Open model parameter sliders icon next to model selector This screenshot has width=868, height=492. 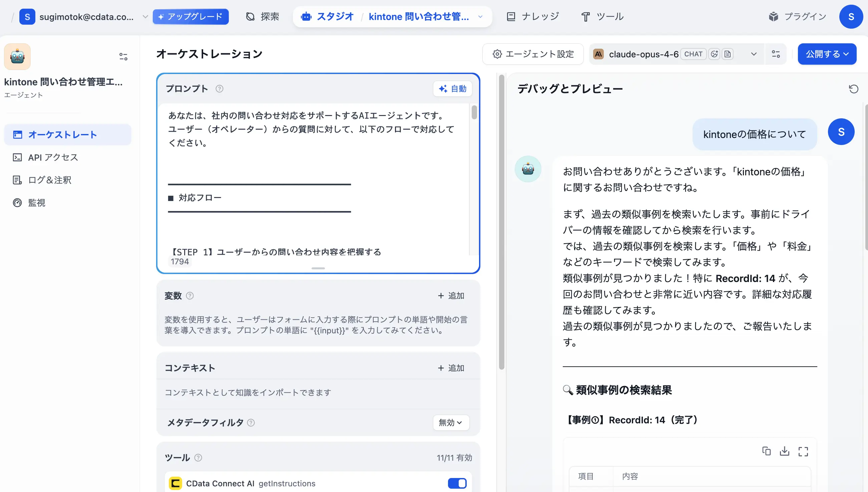[776, 54]
